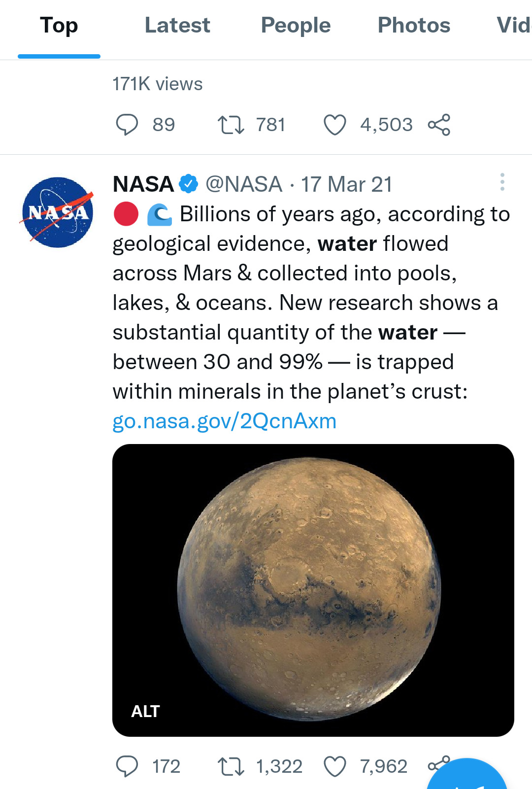Open NASA's profile picture
Image resolution: width=532 pixels, height=789 pixels.
[x=58, y=212]
